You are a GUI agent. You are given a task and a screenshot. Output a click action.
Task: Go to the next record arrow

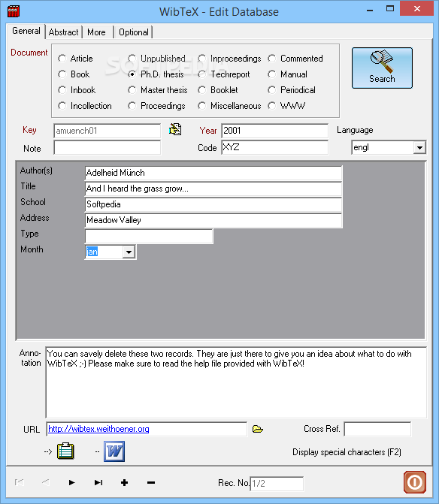pos(72,482)
